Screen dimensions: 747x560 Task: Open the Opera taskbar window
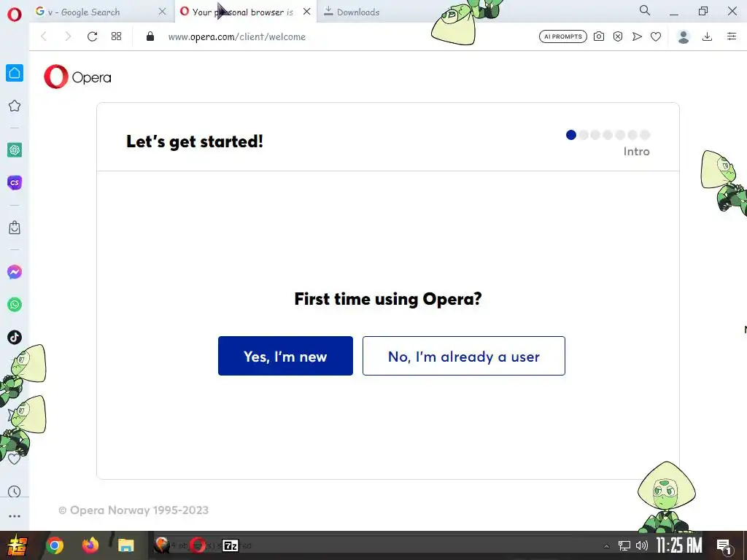point(197,545)
